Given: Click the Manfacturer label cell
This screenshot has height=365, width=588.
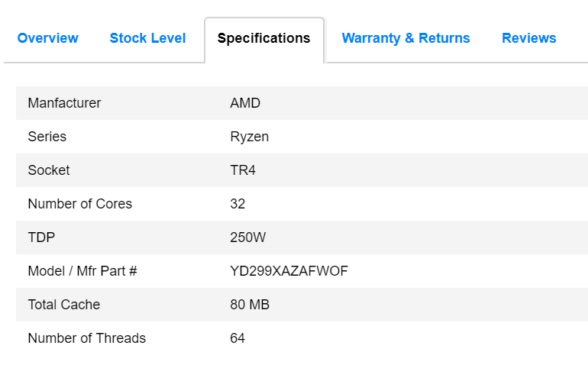Looking at the screenshot, I should click(x=64, y=103).
